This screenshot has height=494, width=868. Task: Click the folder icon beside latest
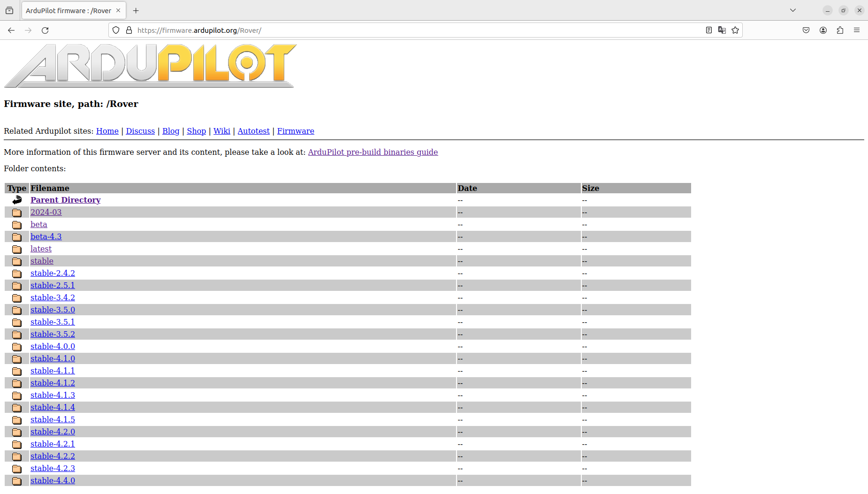[x=17, y=249]
